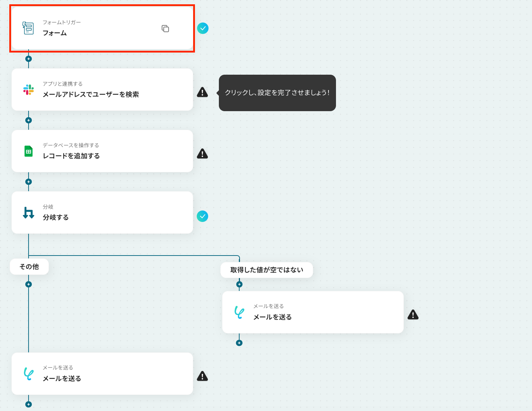Click the green checkmark next to the フォーム trigger

203,28
